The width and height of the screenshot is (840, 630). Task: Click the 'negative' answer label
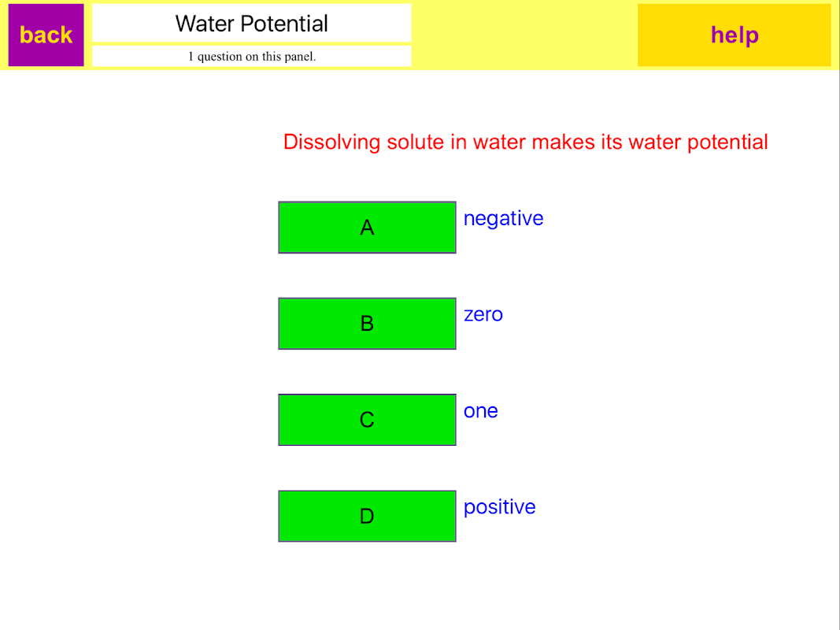[x=503, y=218]
